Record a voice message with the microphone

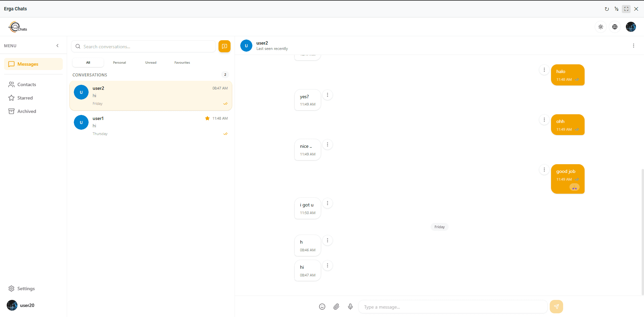click(x=350, y=307)
